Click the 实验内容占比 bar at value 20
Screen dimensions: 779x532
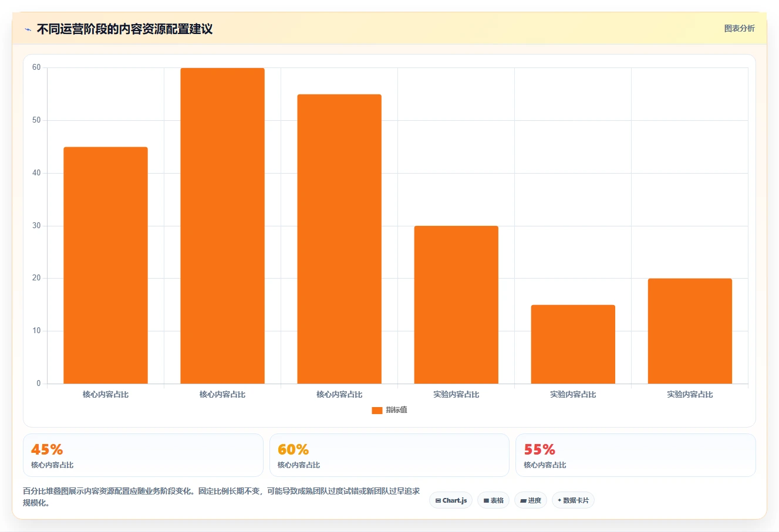point(690,331)
